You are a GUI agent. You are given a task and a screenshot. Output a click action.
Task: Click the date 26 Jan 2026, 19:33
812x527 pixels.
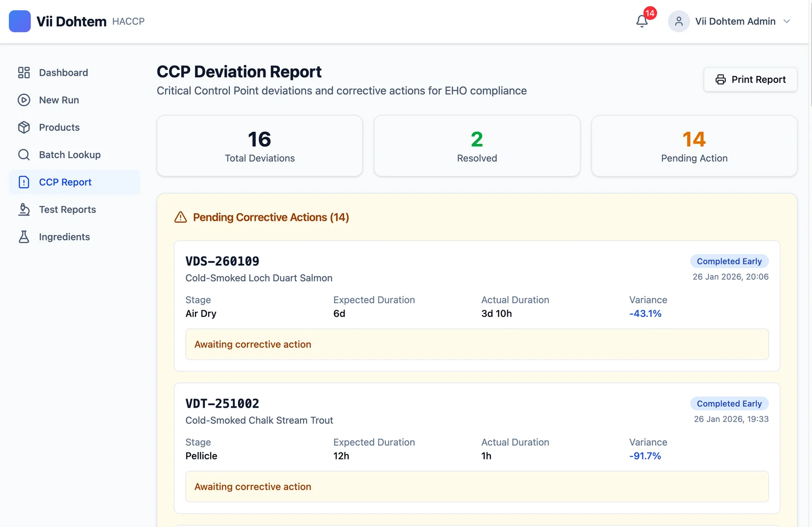(731, 419)
